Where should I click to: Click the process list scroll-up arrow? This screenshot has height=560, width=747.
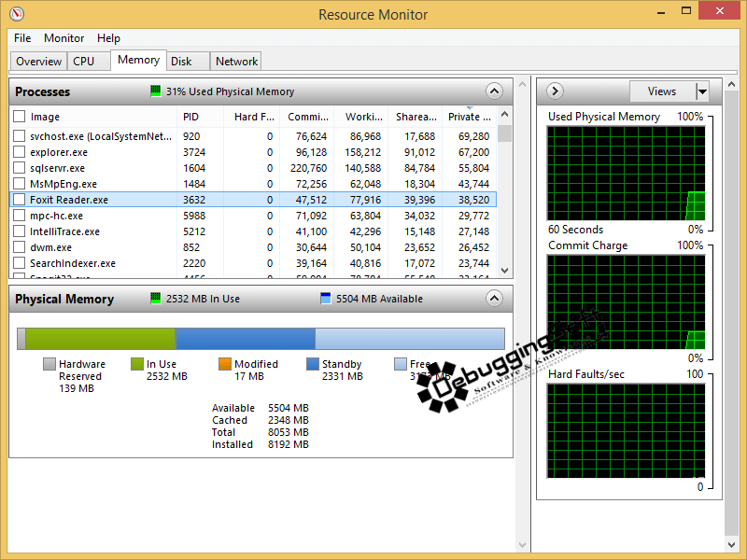pyautogui.click(x=504, y=114)
